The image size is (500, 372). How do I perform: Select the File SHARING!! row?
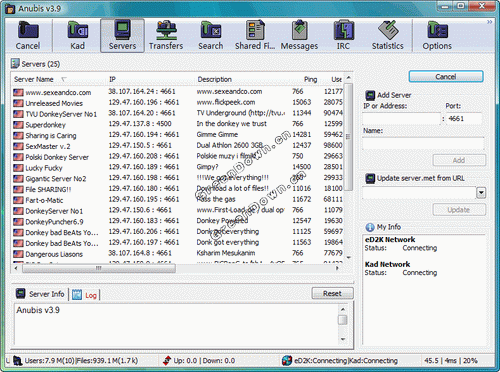point(178,189)
